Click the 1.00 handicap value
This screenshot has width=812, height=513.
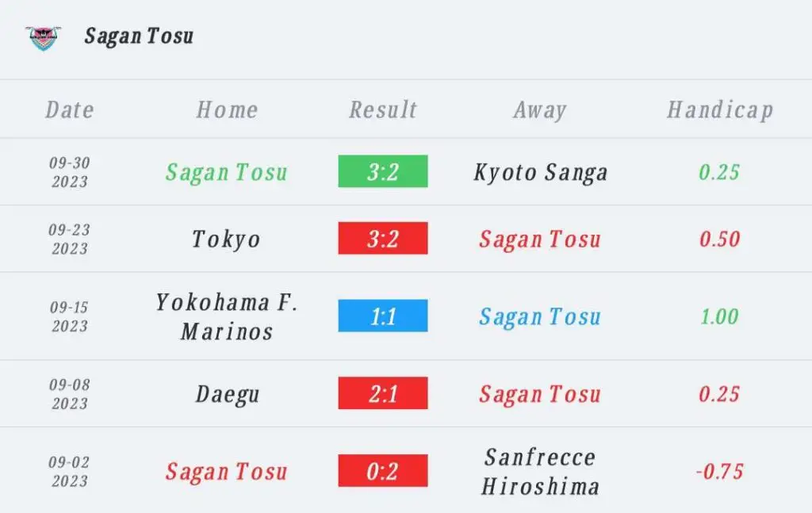click(x=719, y=316)
